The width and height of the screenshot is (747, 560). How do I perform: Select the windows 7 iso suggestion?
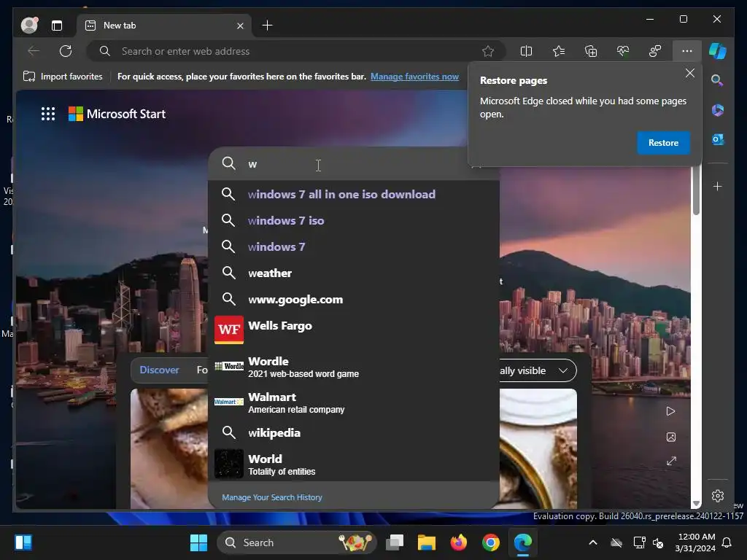pos(354,220)
